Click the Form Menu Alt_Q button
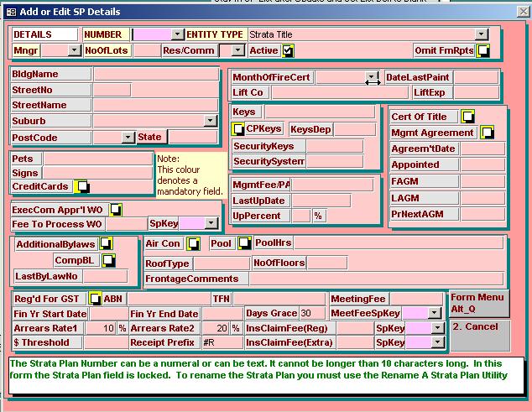Screen dimensions: 532x412 tap(478, 303)
